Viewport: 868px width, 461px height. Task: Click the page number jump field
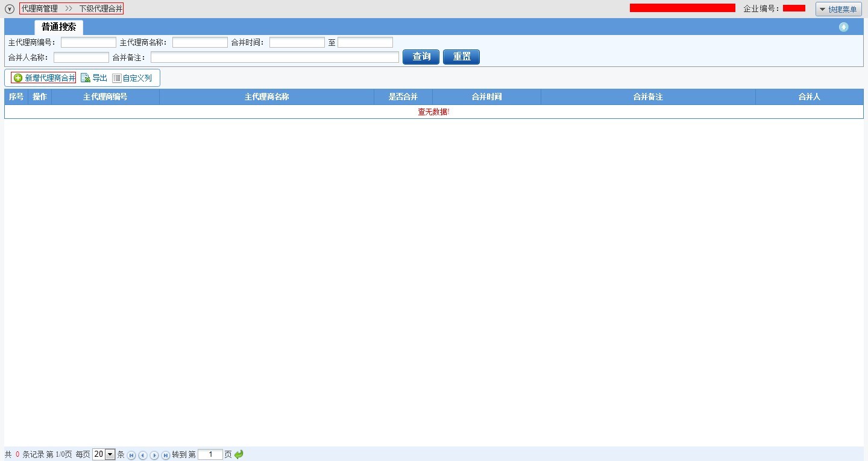(210, 454)
